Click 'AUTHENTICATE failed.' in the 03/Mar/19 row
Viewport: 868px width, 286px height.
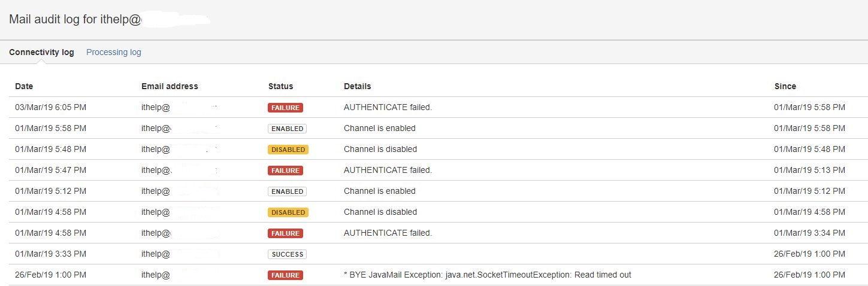pyautogui.click(x=388, y=107)
